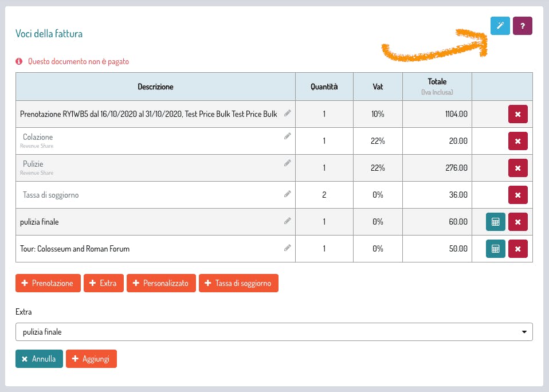Edit the Colazione row pencil icon
Screen dimensions: 549x392
288,136
